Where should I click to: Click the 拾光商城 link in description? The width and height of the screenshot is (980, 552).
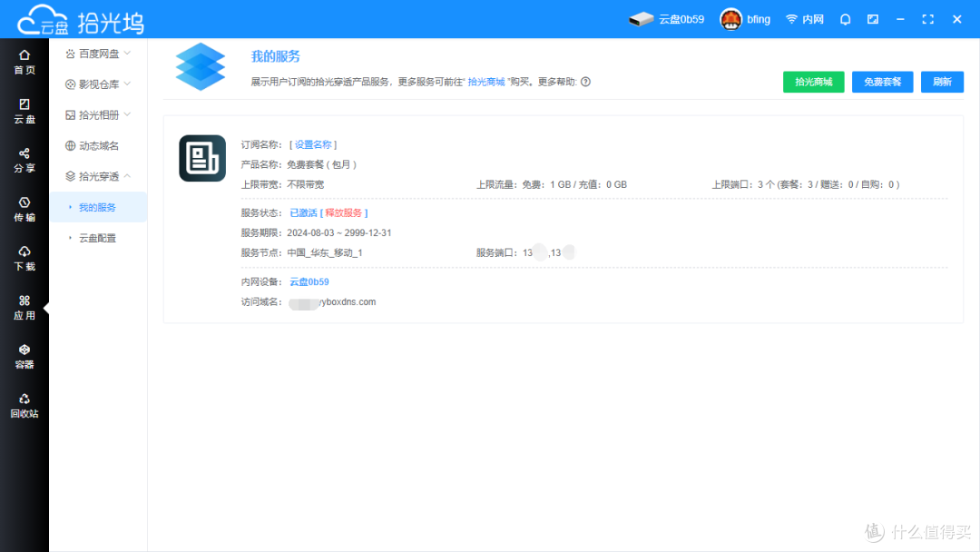pyautogui.click(x=486, y=82)
